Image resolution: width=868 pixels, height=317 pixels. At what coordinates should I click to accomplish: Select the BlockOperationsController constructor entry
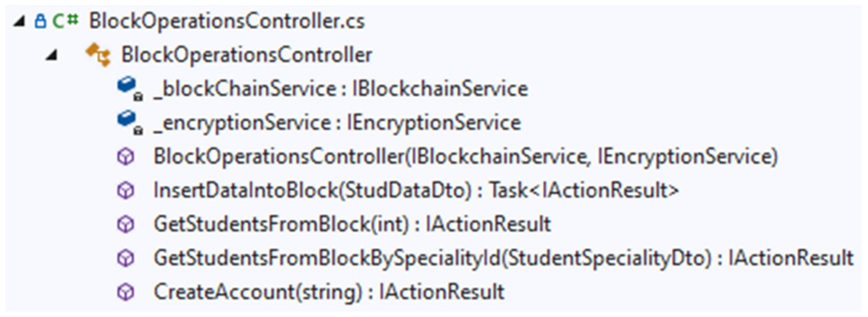coord(465,157)
